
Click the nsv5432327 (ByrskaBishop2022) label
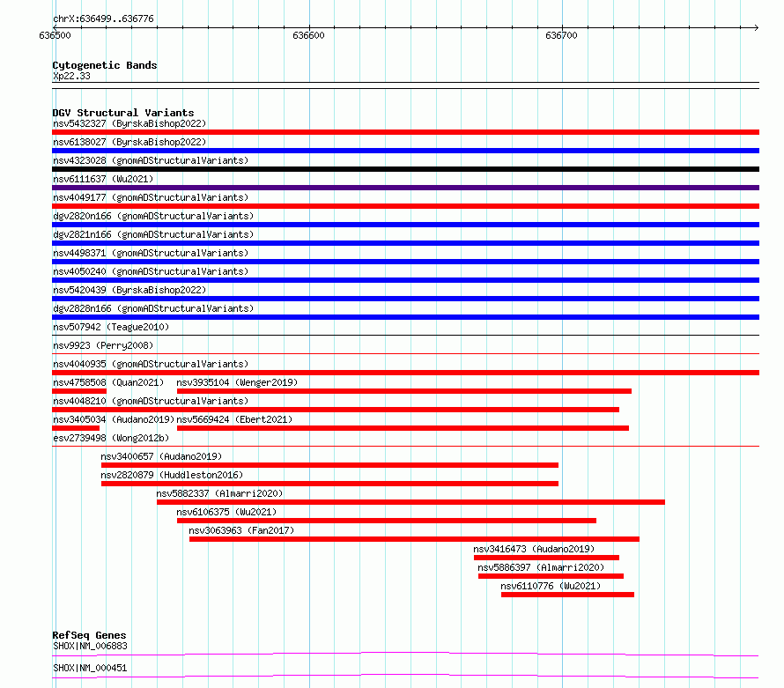(x=129, y=123)
